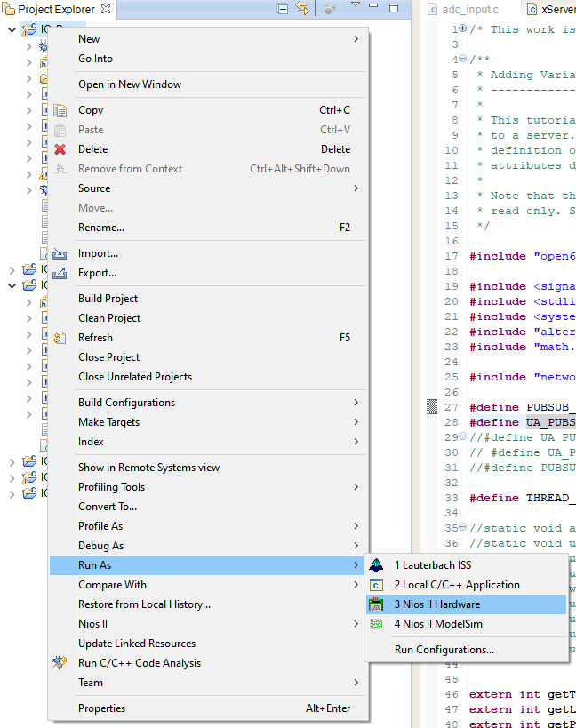
Task: Click the Run C/C++ Code Analysis icon
Action: coord(60,663)
